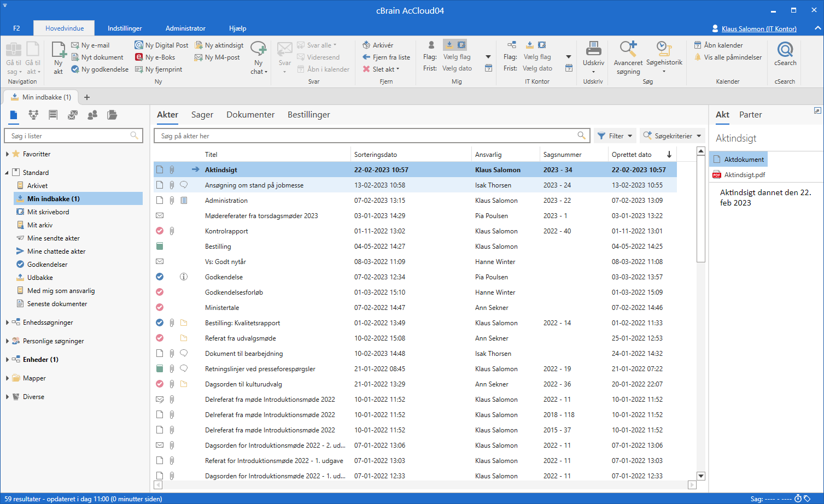The image size is (824, 504).
Task: Open the Hjælp ribbon tab
Action: click(x=237, y=28)
